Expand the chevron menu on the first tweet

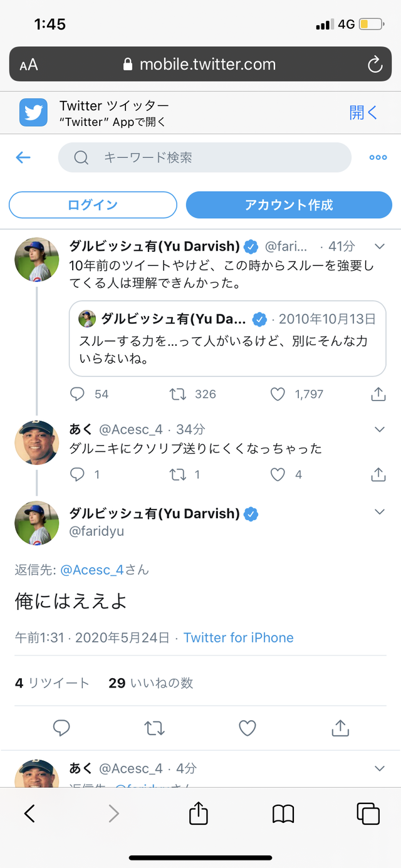tap(379, 246)
